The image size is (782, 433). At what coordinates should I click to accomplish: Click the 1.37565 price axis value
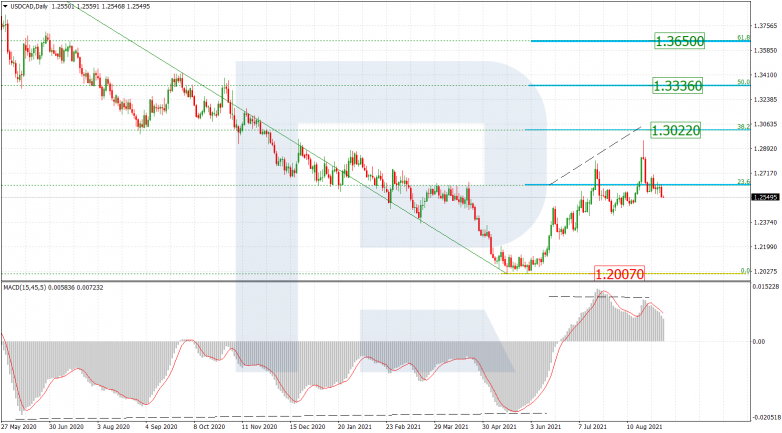pyautogui.click(x=767, y=26)
